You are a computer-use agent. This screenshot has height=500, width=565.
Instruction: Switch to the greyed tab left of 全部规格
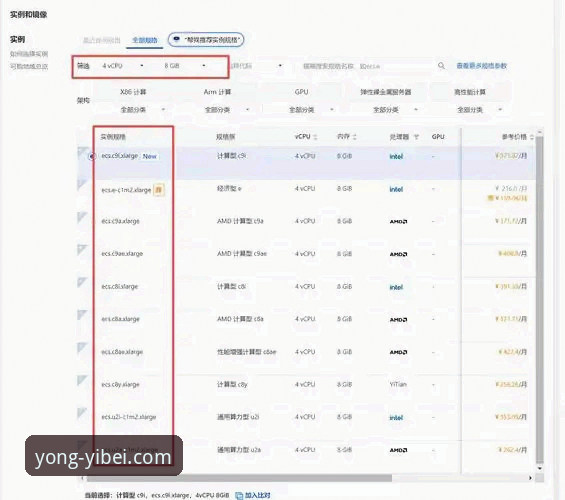(102, 40)
